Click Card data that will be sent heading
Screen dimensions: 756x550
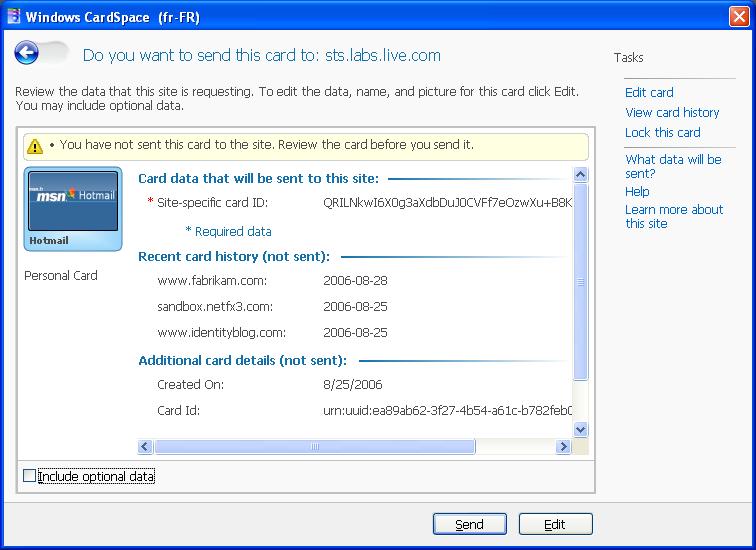(x=258, y=178)
